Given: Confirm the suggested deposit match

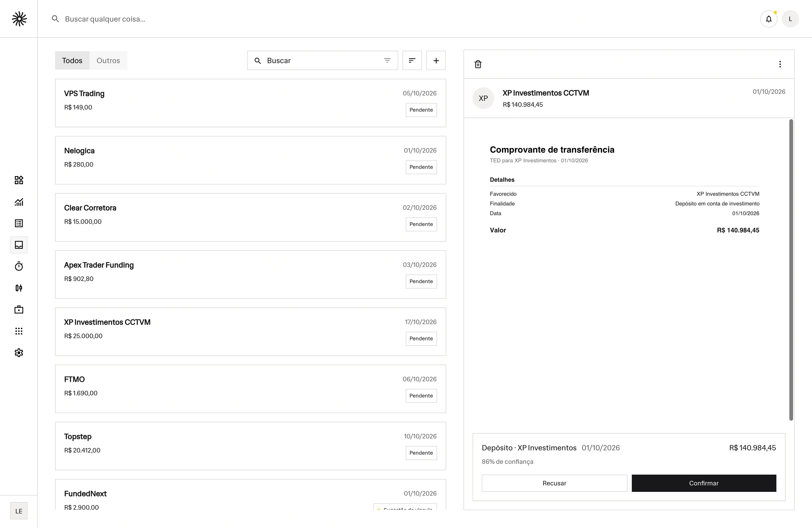Looking at the screenshot, I should click(704, 483).
